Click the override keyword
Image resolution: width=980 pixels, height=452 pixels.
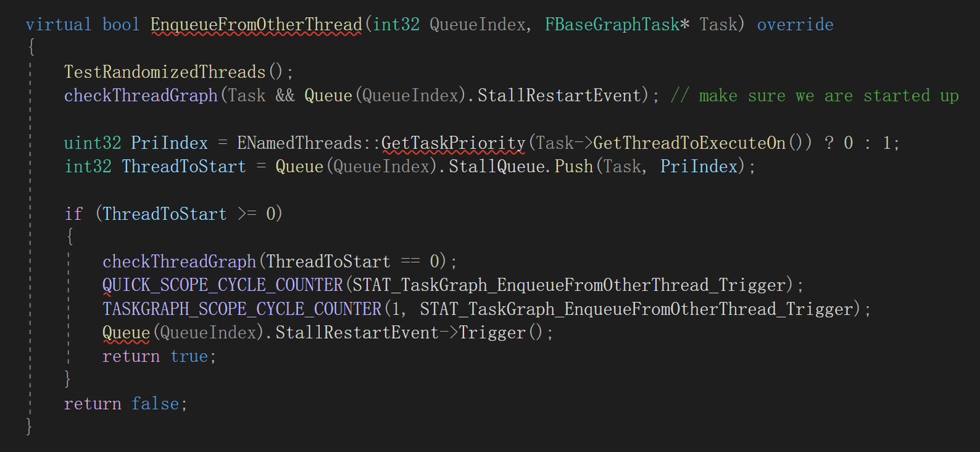(795, 25)
